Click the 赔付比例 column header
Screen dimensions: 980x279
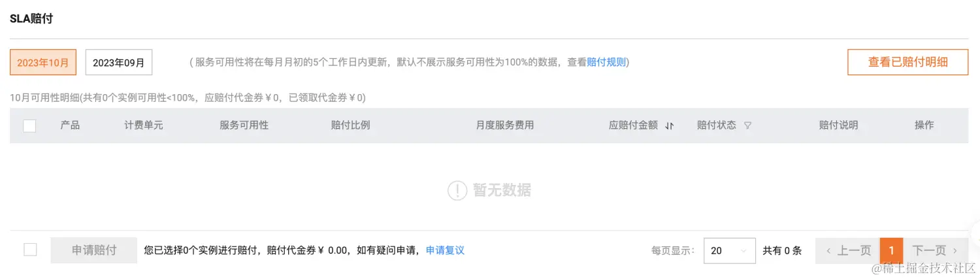(x=350, y=125)
